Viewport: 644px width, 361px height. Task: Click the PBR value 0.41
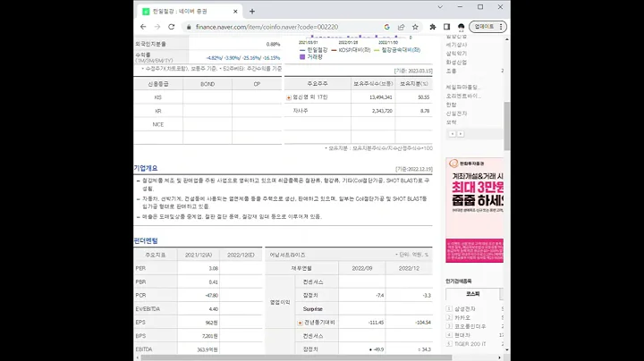click(x=213, y=282)
